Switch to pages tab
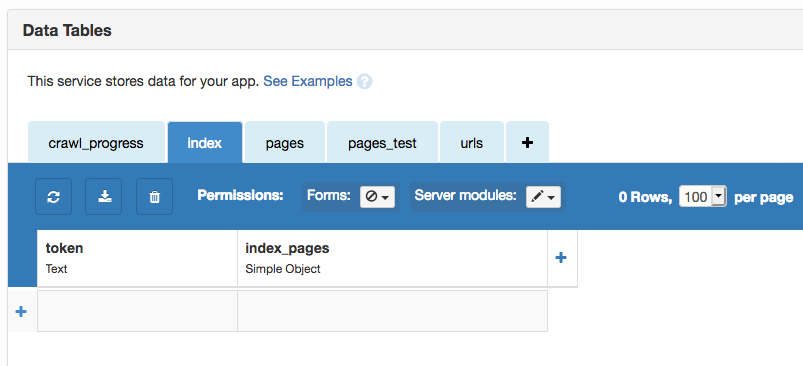Image resolution: width=803 pixels, height=366 pixels. [x=285, y=142]
